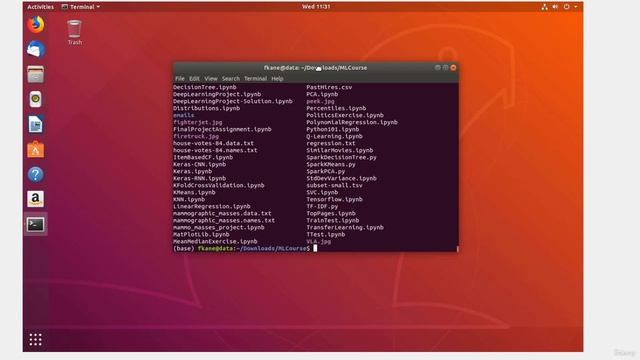640x360 pixels.
Task: Click LinearRegression.ipynb in the listing
Action: 211,206
